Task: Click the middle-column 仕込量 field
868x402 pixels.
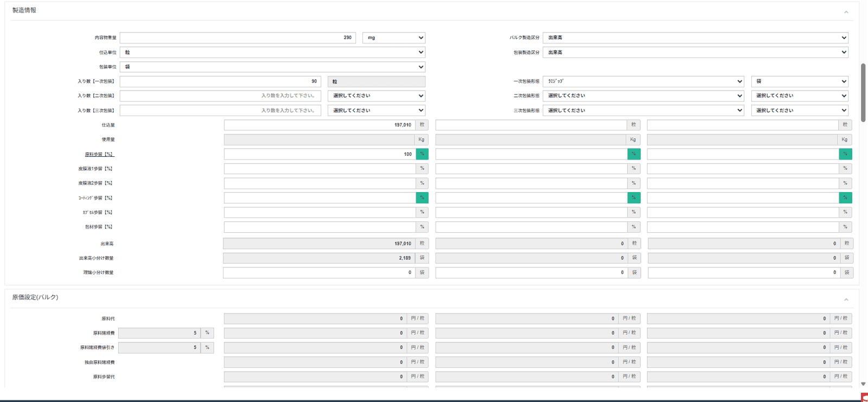Action: click(x=531, y=125)
